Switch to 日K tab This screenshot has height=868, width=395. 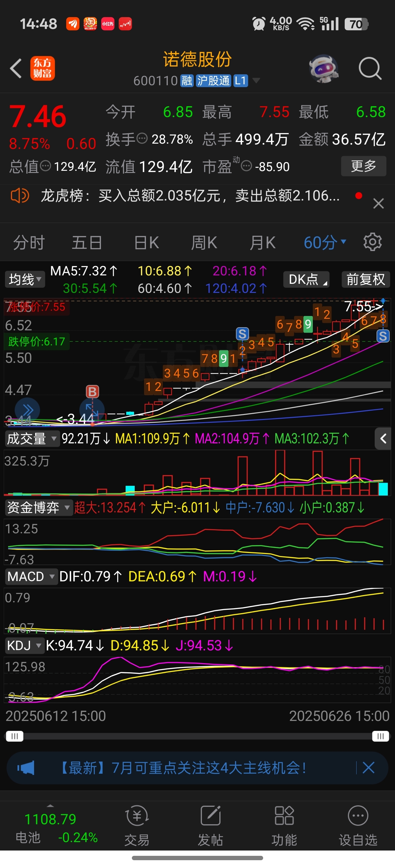coord(146,243)
